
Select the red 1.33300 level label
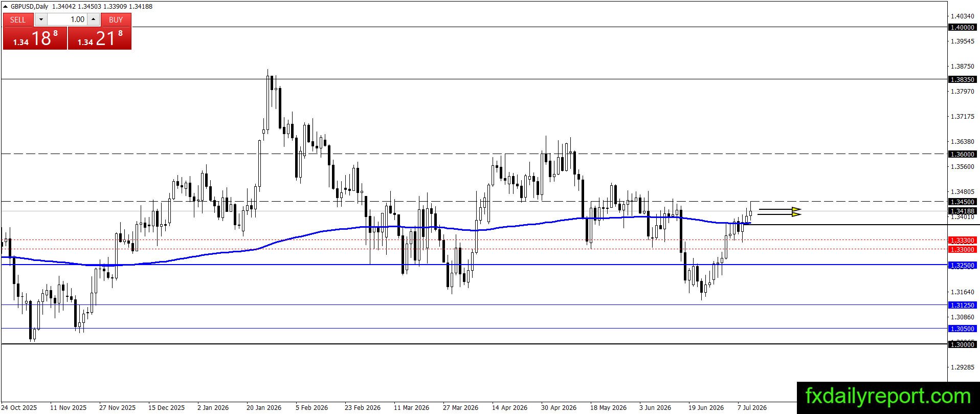962,240
